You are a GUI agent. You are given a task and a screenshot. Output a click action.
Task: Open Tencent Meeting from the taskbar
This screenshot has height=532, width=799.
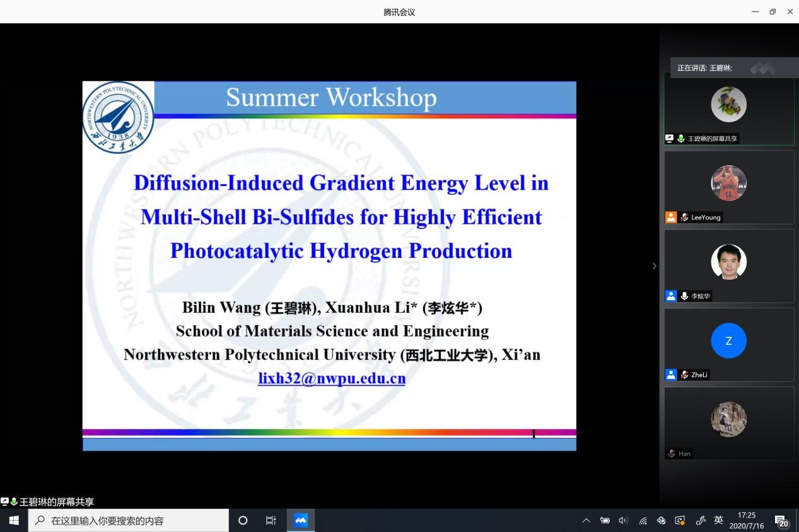[301, 521]
